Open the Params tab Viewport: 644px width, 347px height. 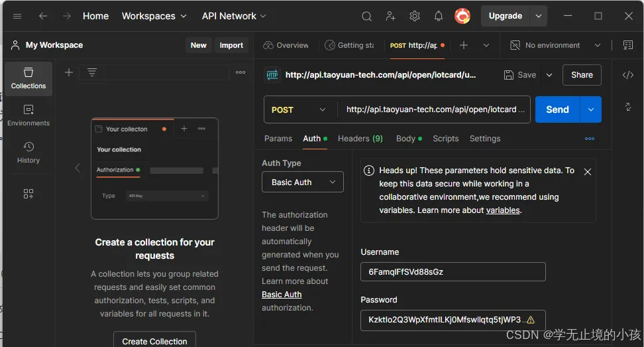(x=278, y=139)
